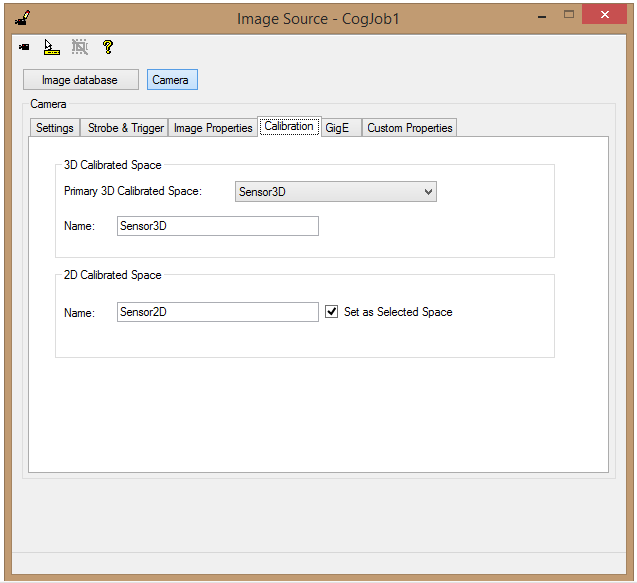Viewport: 637px width, 583px height.
Task: Click the Camera source button
Action: (x=172, y=80)
